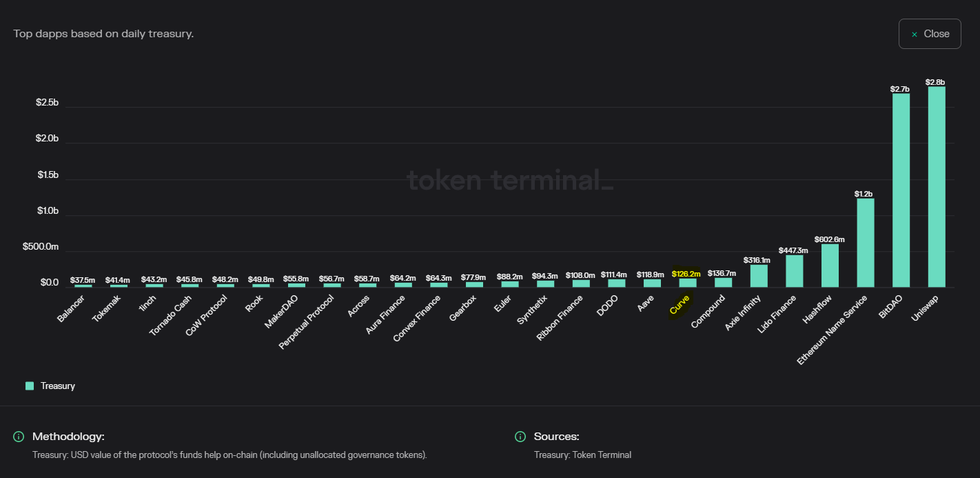Click the Treasury legend label
980x478 pixels.
[x=58, y=386]
